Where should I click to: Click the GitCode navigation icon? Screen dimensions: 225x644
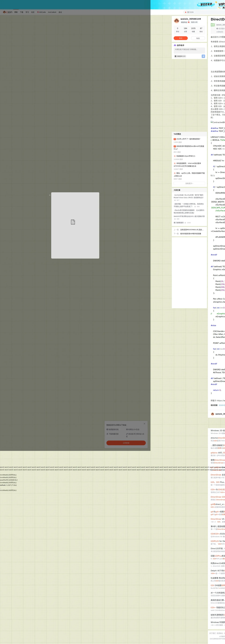[38, 12]
